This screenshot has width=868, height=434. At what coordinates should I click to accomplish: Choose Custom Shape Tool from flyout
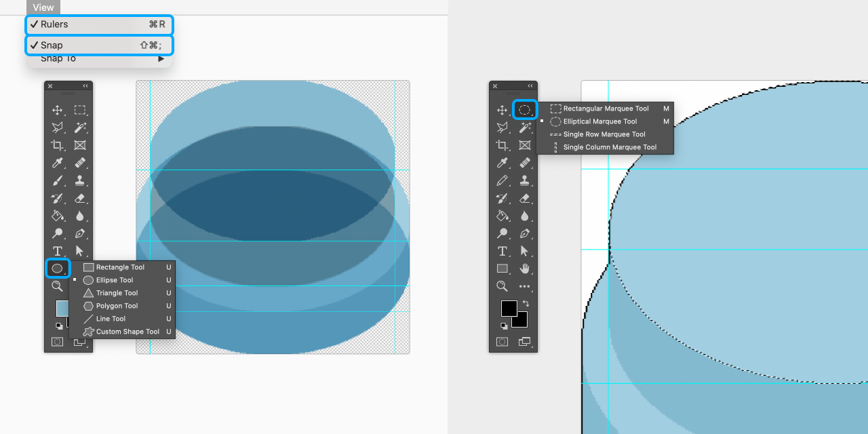click(x=122, y=332)
